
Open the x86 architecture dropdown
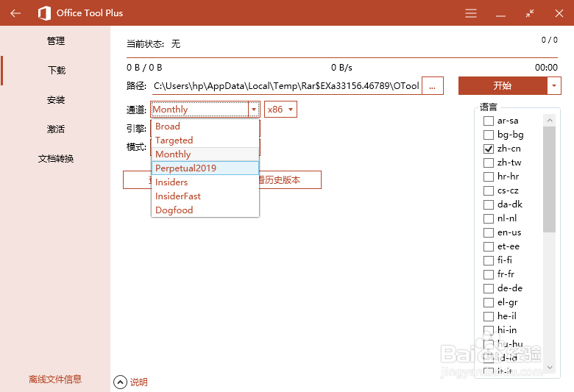280,110
